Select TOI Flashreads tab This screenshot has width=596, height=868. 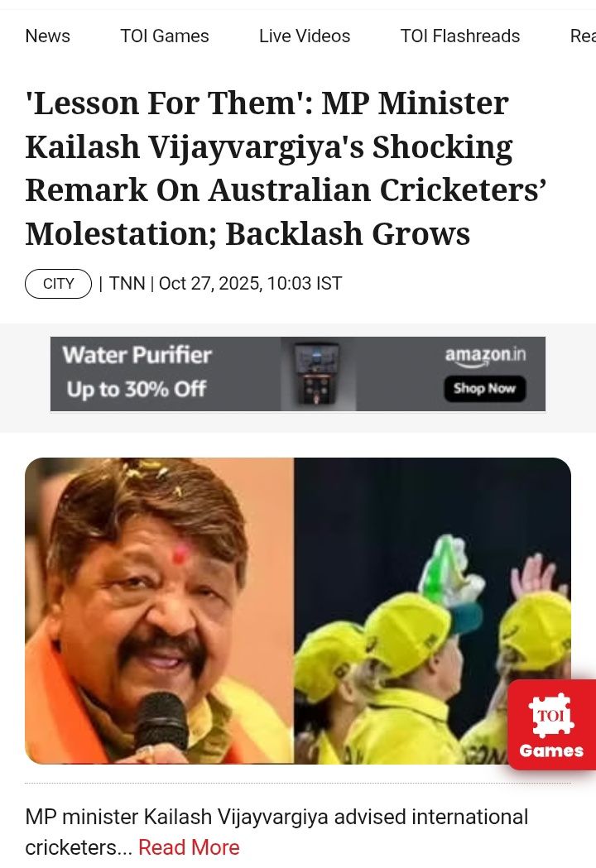[460, 36]
